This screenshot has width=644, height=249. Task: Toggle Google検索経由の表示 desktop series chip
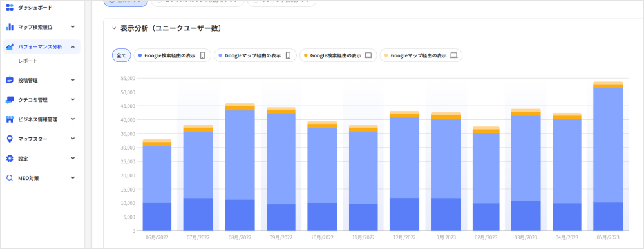[338, 55]
